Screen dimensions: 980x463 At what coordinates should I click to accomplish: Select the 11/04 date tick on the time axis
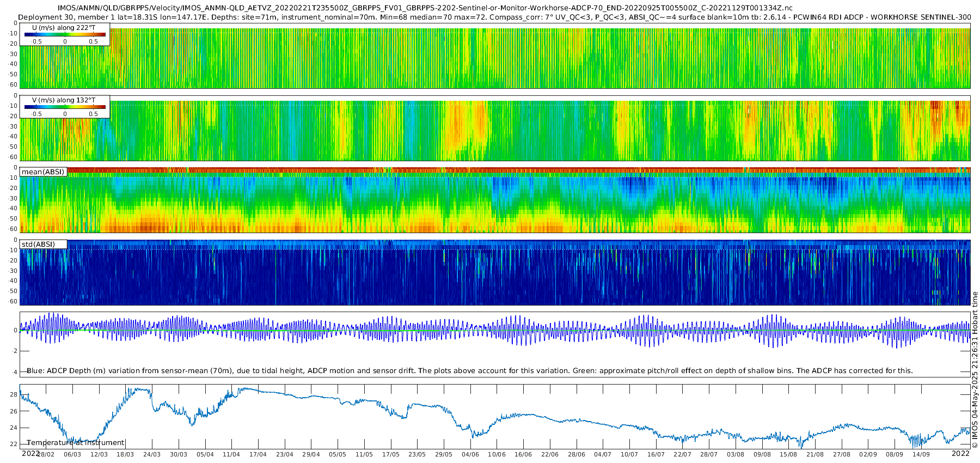(x=231, y=454)
